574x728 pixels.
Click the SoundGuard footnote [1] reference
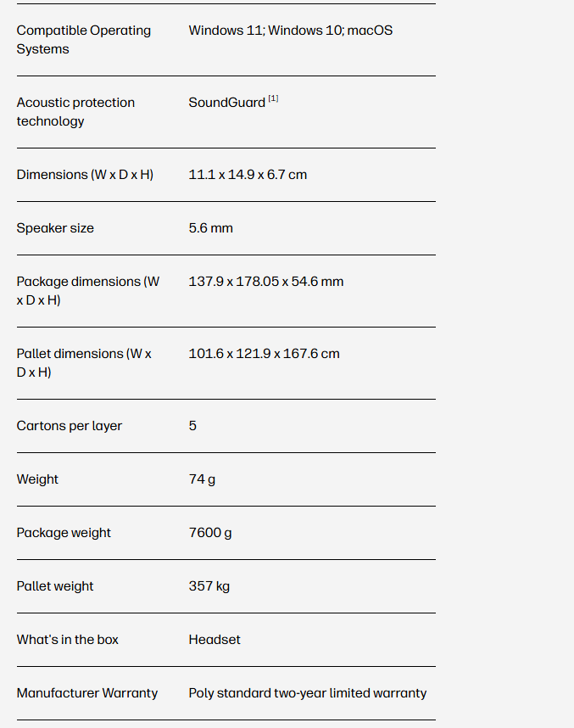tap(273, 99)
